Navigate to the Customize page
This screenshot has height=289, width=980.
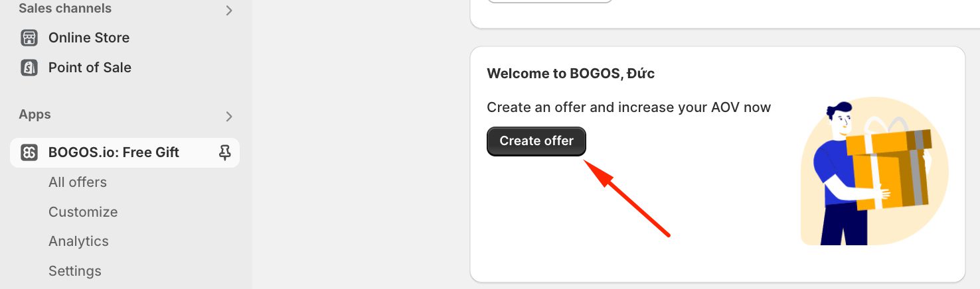(x=83, y=212)
